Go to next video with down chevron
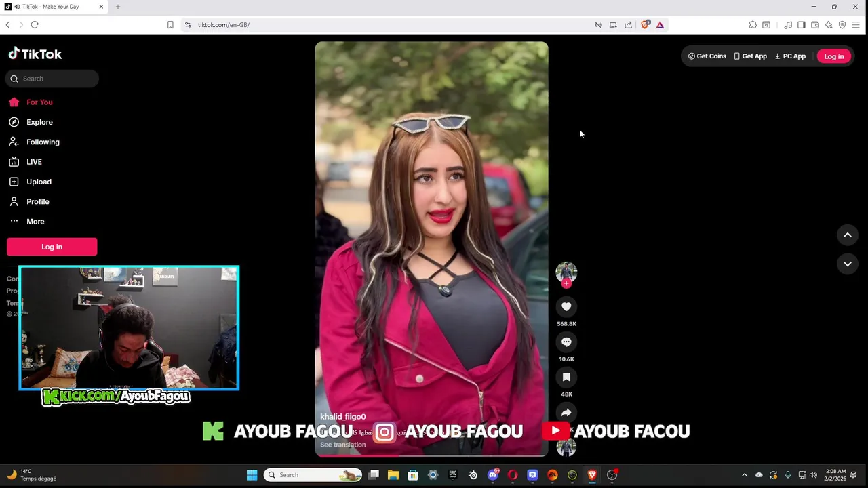Screen dimensions: 868x488 [x=847, y=264]
